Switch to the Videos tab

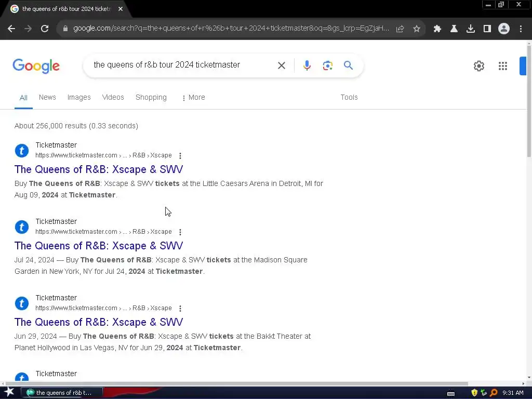tap(113, 97)
